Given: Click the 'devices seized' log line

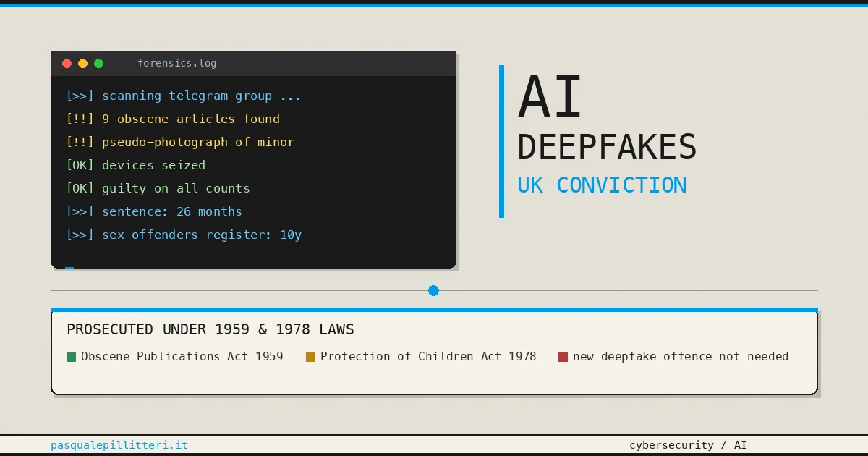Looking at the screenshot, I should coord(135,165).
